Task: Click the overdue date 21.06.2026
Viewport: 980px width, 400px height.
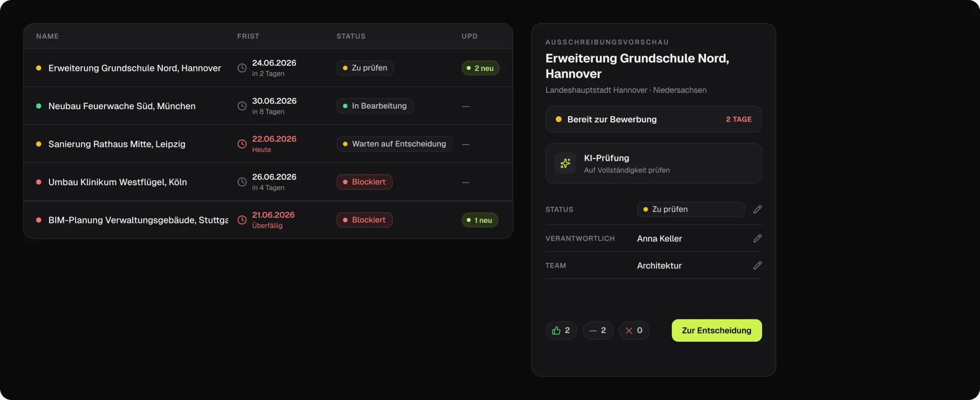Action: 274,215
